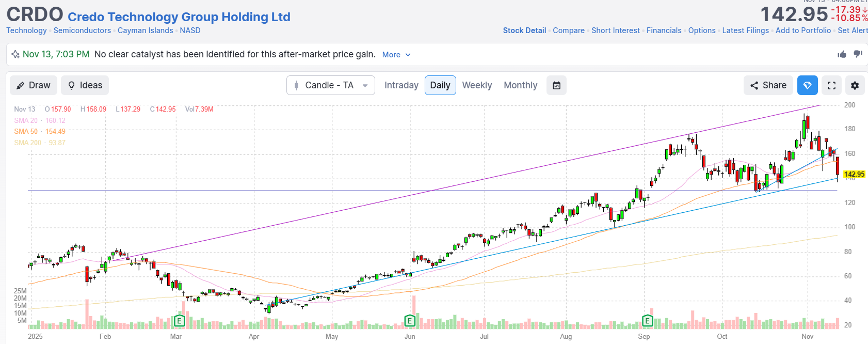
Task: Click the September earnings E marker
Action: (647, 321)
